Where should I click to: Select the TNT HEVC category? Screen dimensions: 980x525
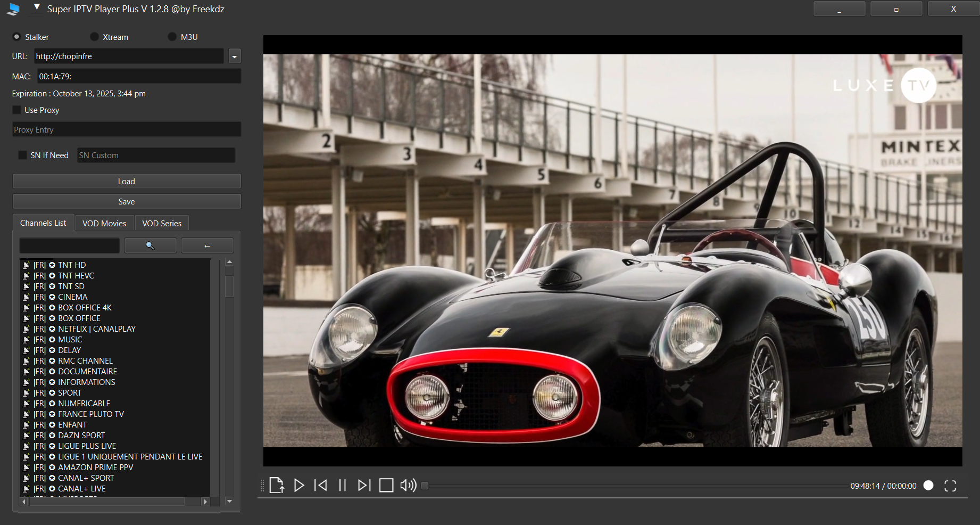click(x=76, y=275)
